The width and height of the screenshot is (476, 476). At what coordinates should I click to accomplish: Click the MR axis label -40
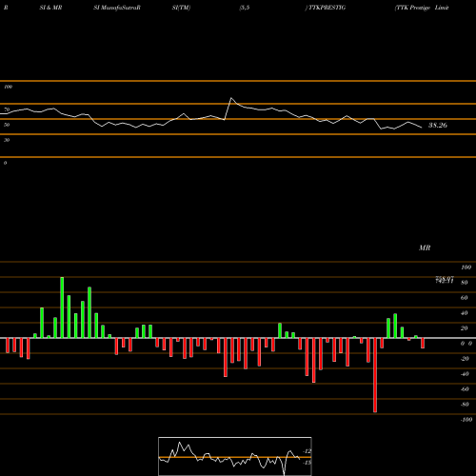pos(465,374)
